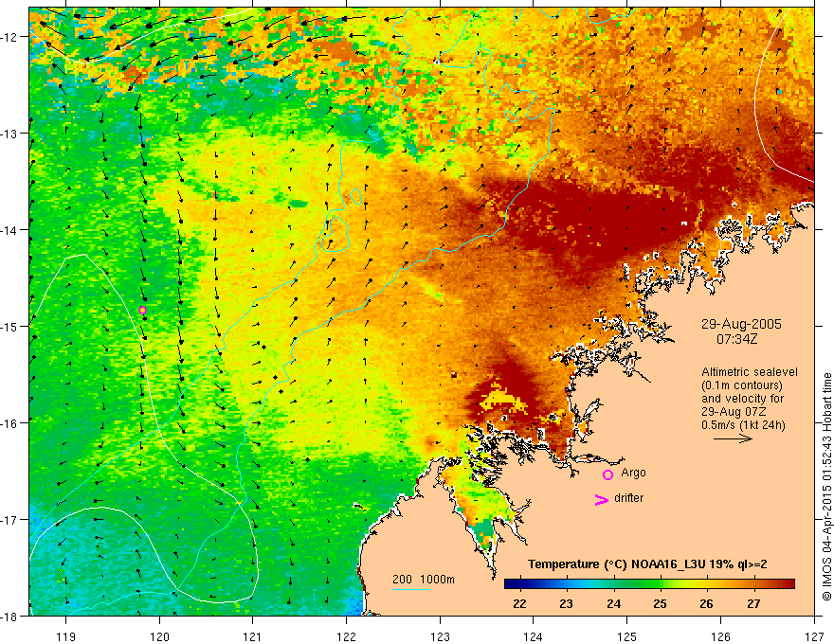The image size is (834, 644).
Task: Click the cyan bathymetry legend line
Action: 411,590
